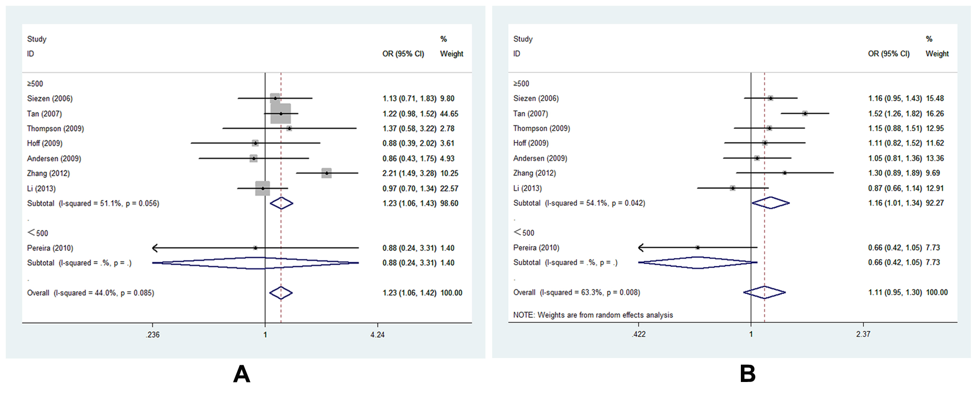980x393 pixels.
Task: Click the large letter A panel label
Action: (x=242, y=374)
